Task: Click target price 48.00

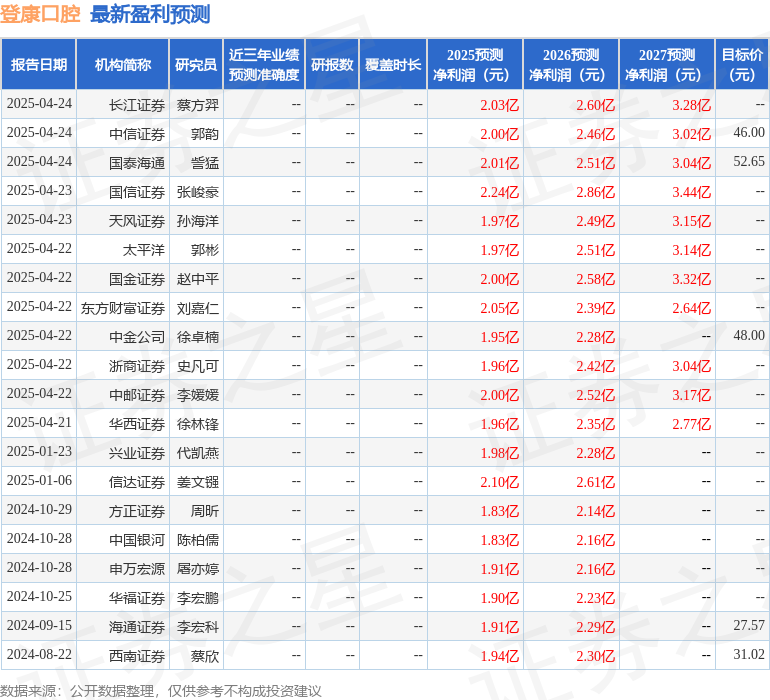Action: [749, 335]
